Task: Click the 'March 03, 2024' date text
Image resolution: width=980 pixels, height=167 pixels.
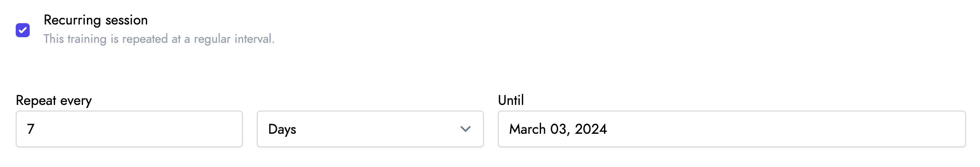Action: [x=558, y=129]
